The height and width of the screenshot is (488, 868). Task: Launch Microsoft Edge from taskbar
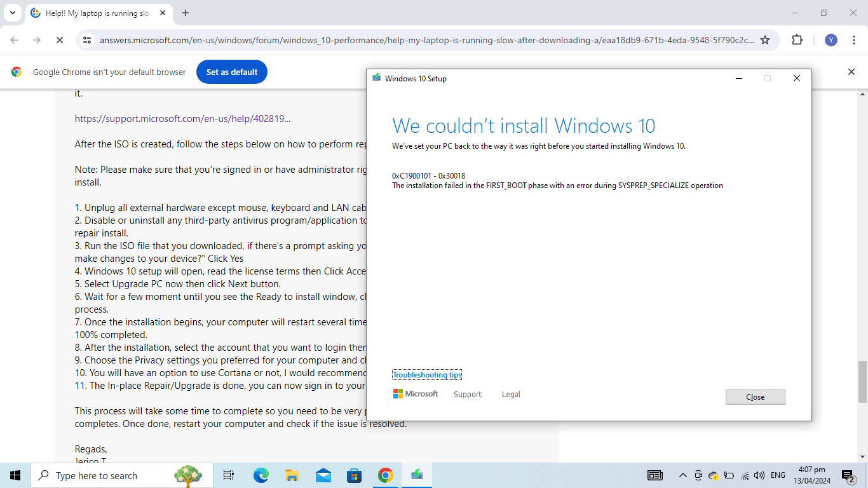[261, 475]
